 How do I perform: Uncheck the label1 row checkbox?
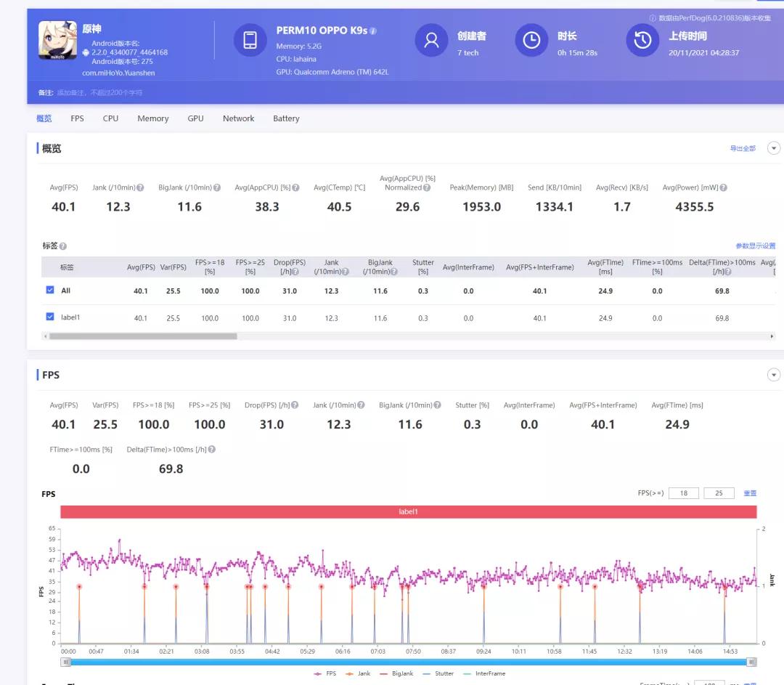[50, 317]
